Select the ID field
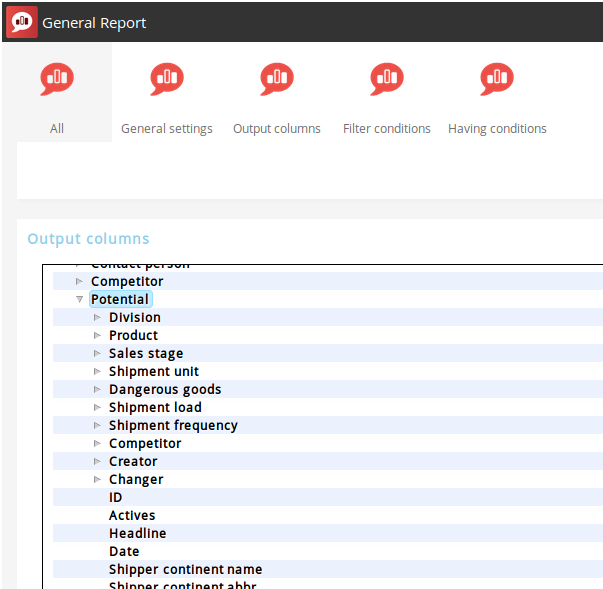Screen dimensions: 603x589 (116, 497)
